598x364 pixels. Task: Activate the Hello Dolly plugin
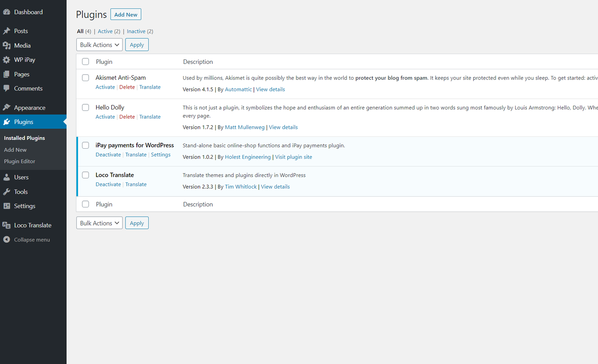[105, 117]
